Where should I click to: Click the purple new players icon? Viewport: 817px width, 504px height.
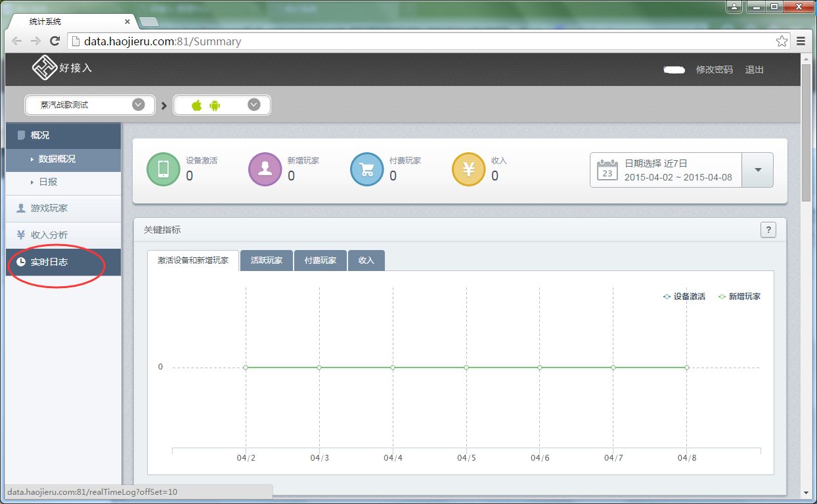point(265,169)
